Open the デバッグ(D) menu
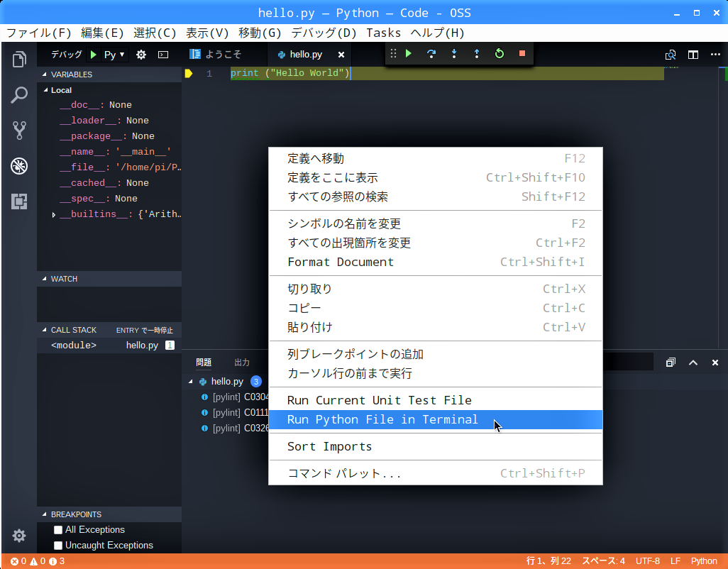Screen dimensions: 728x569 click(324, 33)
